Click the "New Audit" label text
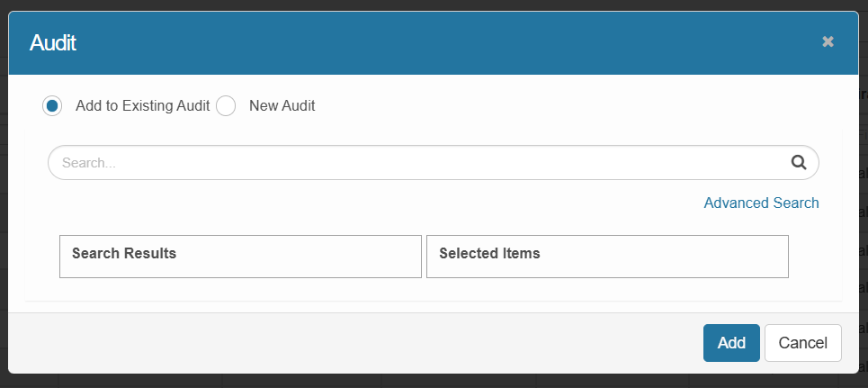Image resolution: width=868 pixels, height=388 pixels. click(282, 105)
